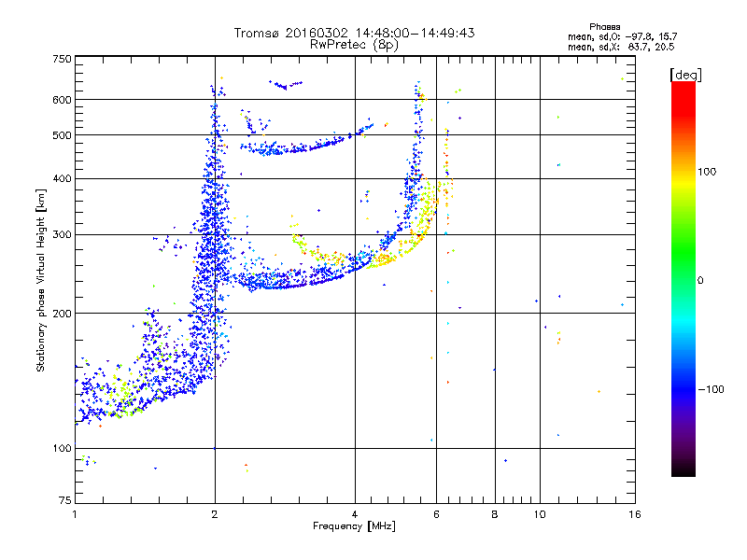Click the x-axis tick label '10'
The height and width of the screenshot is (560, 747).
coord(540,514)
